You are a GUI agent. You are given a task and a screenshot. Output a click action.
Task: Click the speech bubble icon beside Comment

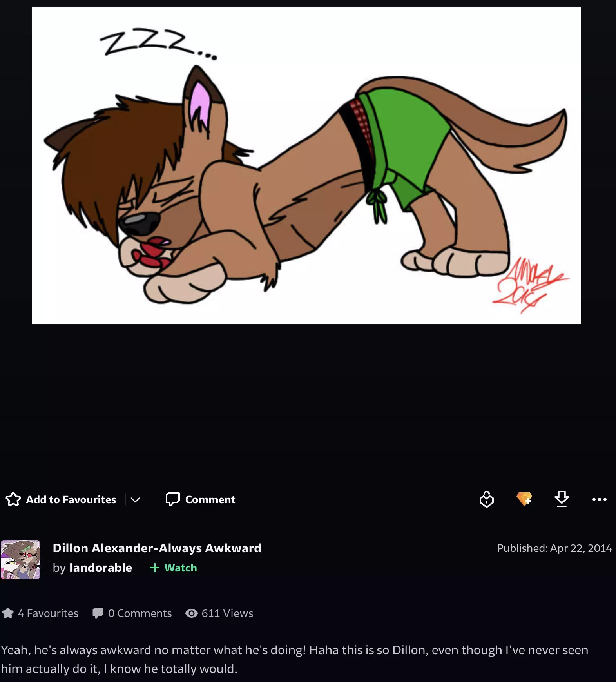pyautogui.click(x=172, y=499)
